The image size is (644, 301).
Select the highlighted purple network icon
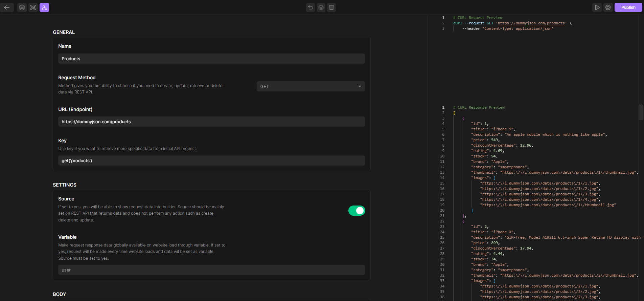44,7
